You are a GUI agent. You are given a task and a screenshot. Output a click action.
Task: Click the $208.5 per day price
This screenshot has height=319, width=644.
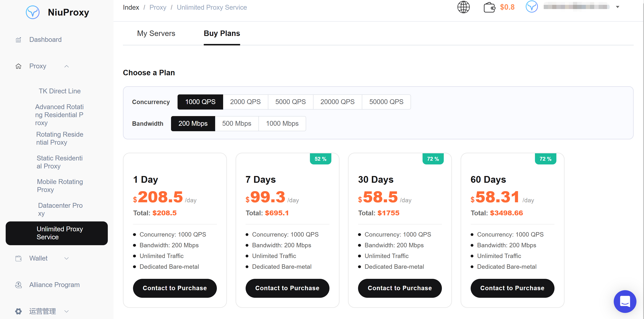(165, 197)
